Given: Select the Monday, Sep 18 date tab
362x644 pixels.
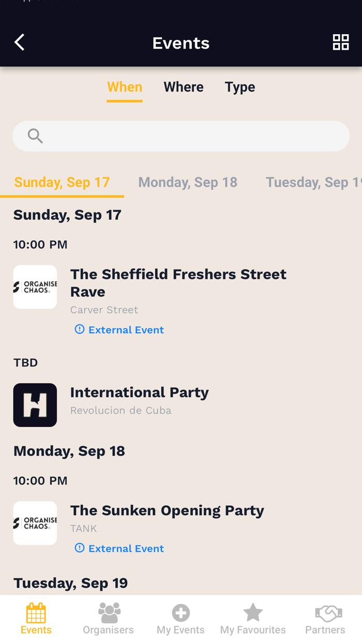Looking at the screenshot, I should click(187, 182).
